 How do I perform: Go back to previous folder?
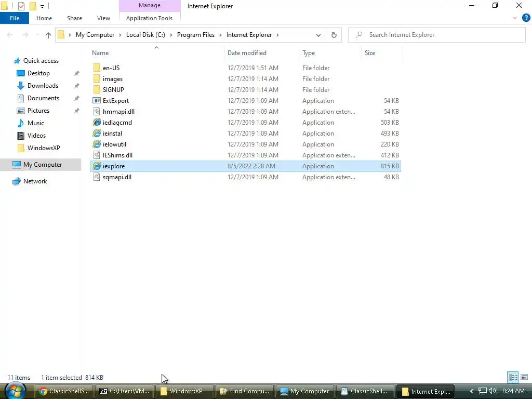pyautogui.click(x=10, y=35)
